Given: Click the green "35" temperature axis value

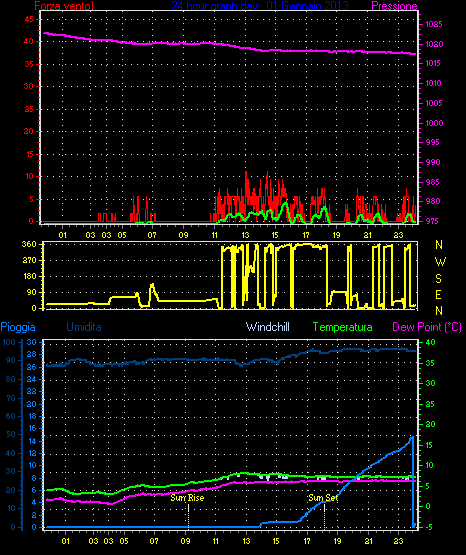Looking at the screenshot, I should tap(430, 363).
